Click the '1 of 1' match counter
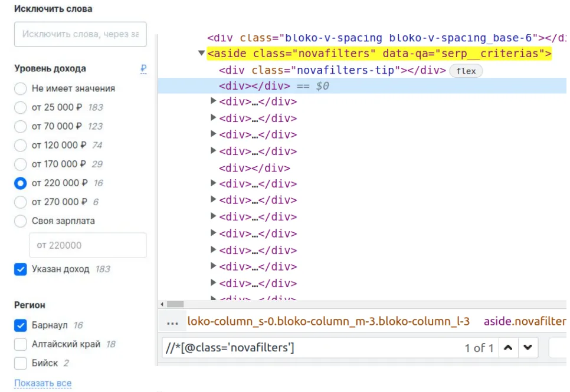 (x=479, y=348)
